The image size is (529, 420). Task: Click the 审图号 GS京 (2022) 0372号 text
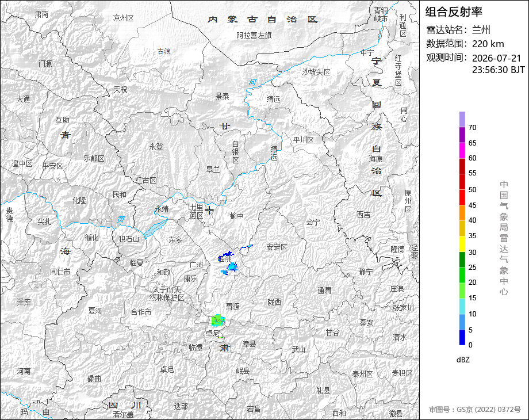click(x=475, y=410)
